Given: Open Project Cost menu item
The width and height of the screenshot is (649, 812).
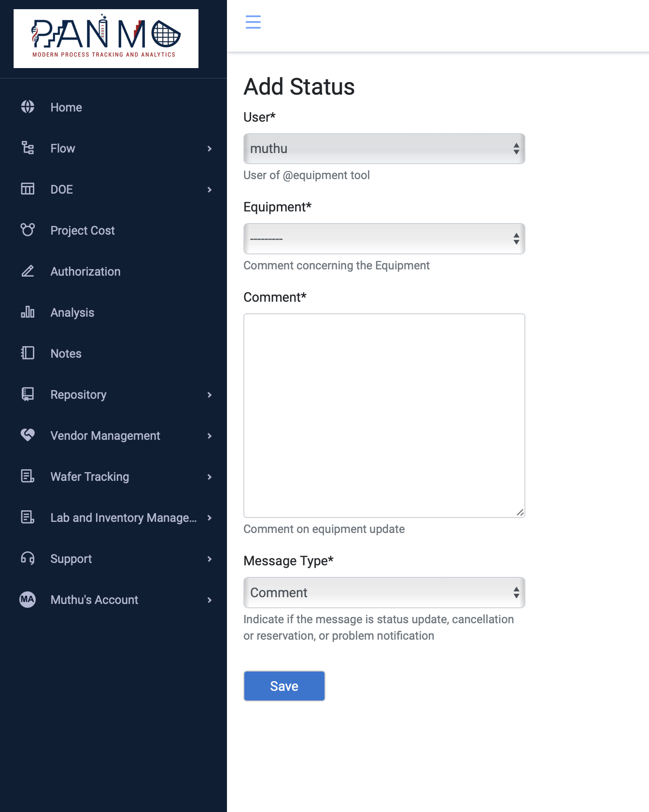Looking at the screenshot, I should [x=83, y=230].
